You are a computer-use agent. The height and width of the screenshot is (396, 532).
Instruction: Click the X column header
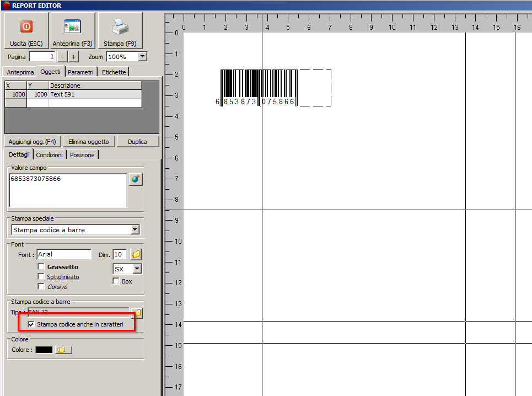pyautogui.click(x=15, y=85)
